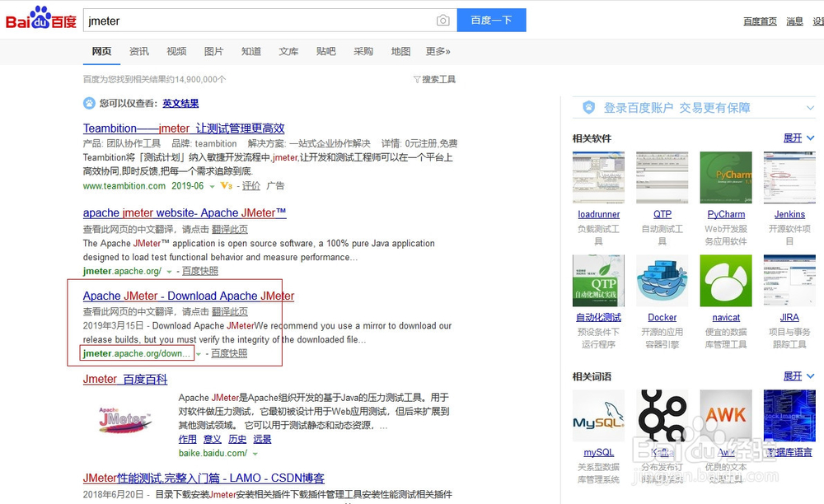Click the 百度一下 search button
Viewport: 824px width, 504px height.
(x=491, y=20)
